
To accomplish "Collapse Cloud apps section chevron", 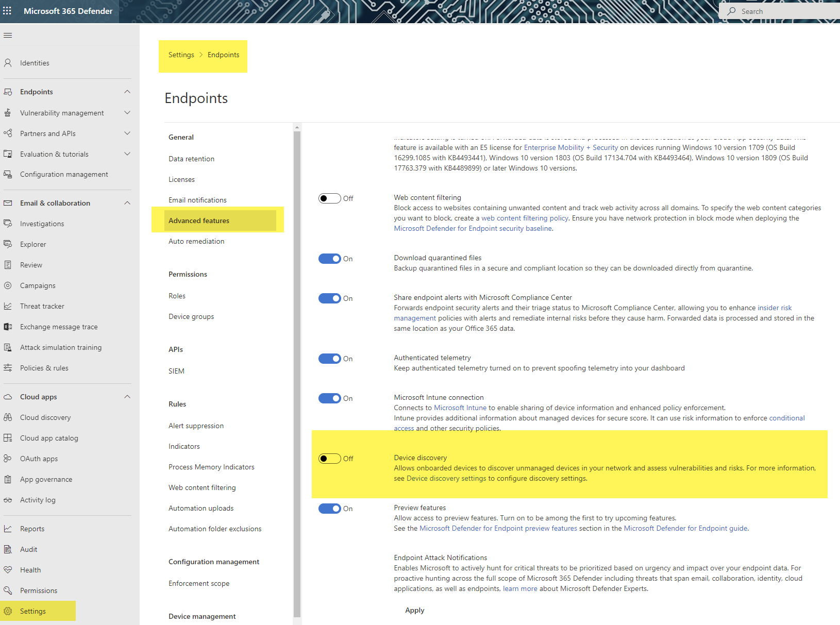I will [127, 397].
